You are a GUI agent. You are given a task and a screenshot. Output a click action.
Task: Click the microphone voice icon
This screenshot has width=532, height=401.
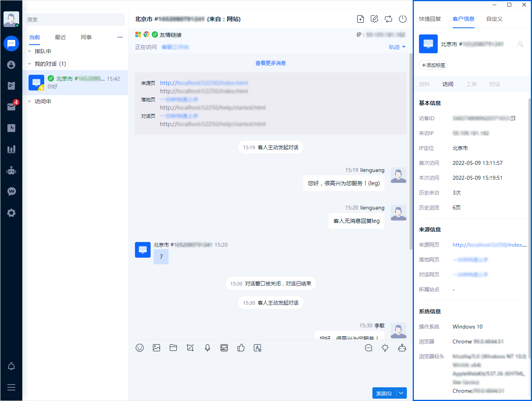click(x=207, y=348)
